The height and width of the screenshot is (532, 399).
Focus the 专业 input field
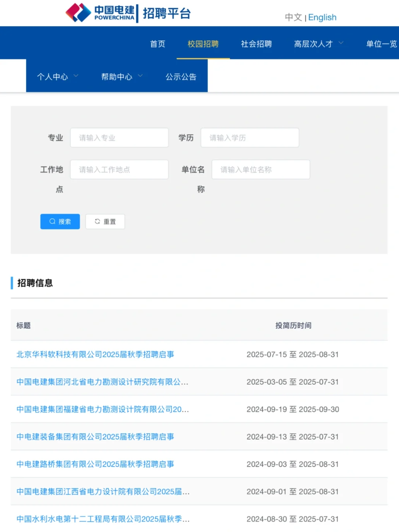pos(119,138)
